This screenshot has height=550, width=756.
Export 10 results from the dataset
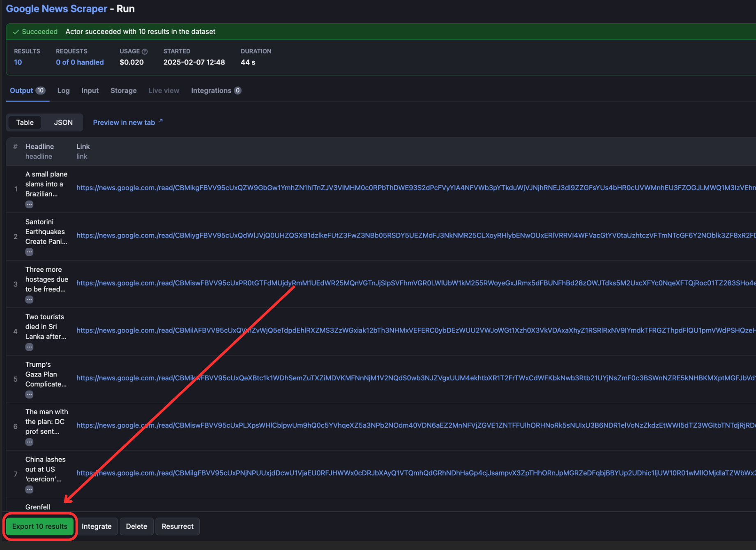click(x=39, y=526)
